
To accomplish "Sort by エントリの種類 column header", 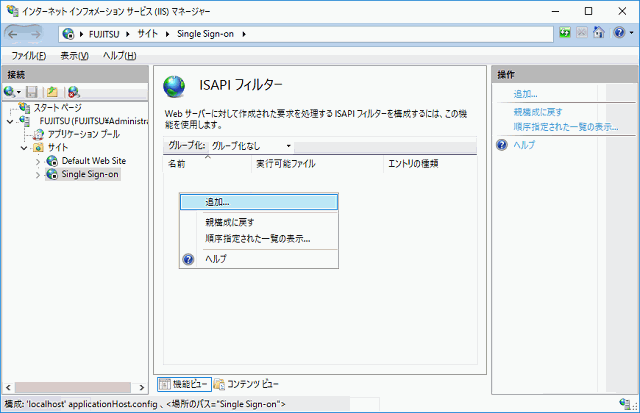I will point(430,164).
